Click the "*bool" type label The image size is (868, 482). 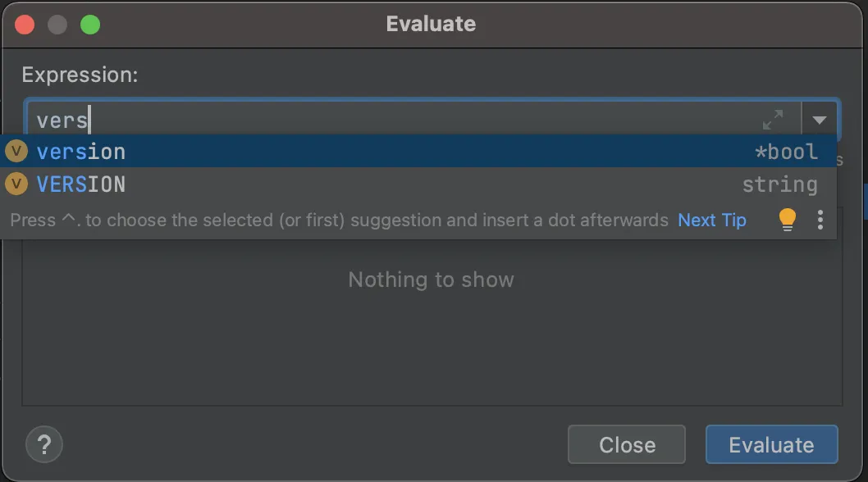click(x=786, y=152)
